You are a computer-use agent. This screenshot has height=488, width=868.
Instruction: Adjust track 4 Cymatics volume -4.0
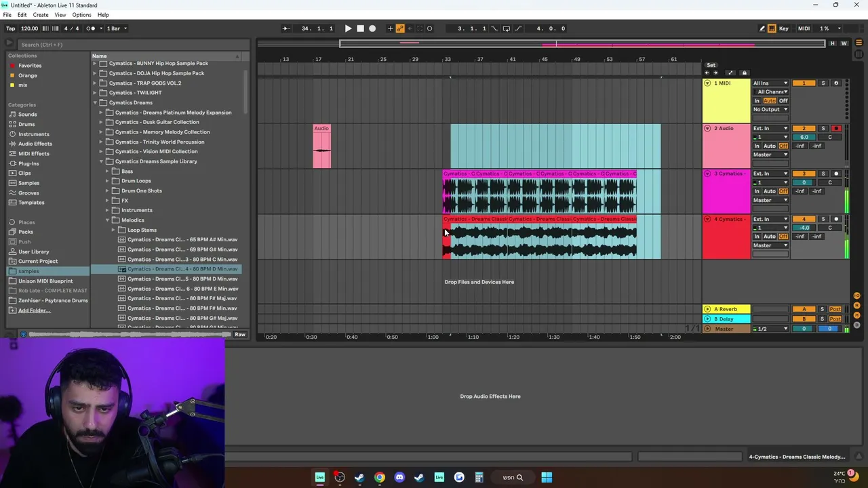click(x=804, y=228)
